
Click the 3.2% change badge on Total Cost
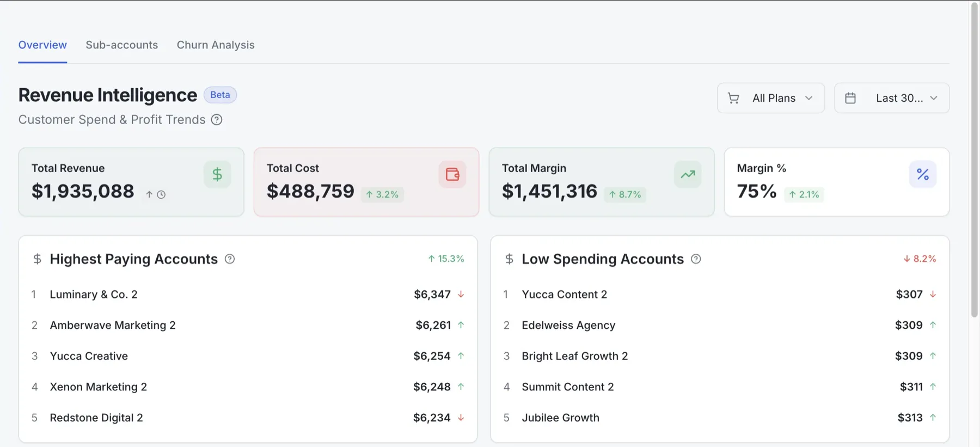(382, 194)
